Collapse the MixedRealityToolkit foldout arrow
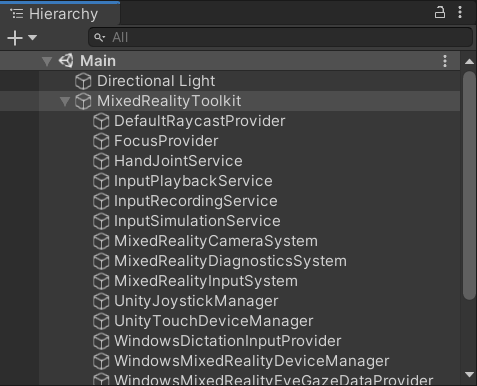Viewport: 477px width, 386px height. click(x=65, y=101)
